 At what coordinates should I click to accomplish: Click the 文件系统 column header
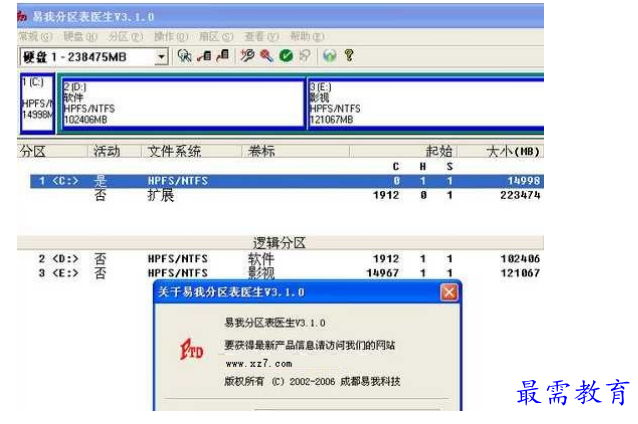coord(191,151)
